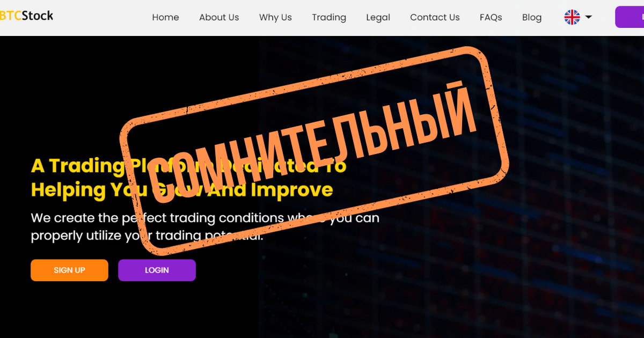Click the orange СОМНИТЕЛЬНЫЙ stamp overlay
Viewport: 644px width, 338px height.
(x=314, y=151)
